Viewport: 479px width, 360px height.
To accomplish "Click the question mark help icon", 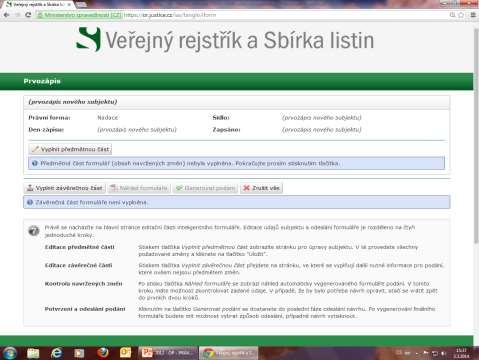I will pos(34,230).
